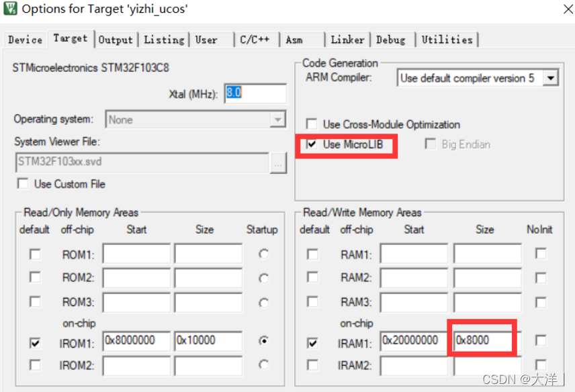
Task: Switch to the Utilities tab
Action: [x=447, y=40]
